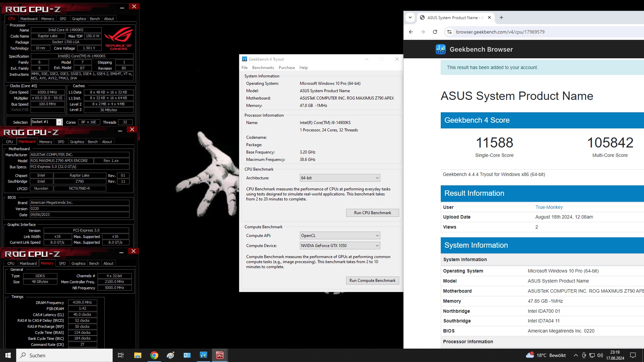The height and width of the screenshot is (362, 644).
Task: Close the Geekbench 4 Tryout window
Action: tap(397, 59)
